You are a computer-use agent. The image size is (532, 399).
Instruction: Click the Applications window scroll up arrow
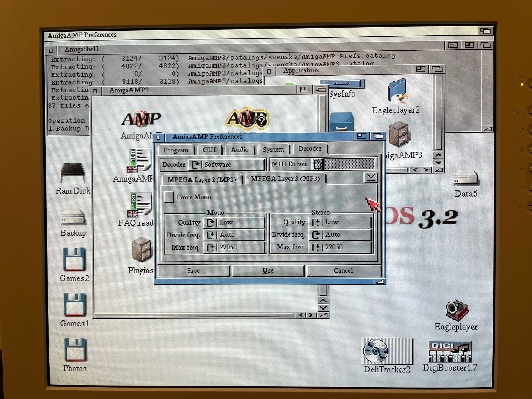point(439,155)
